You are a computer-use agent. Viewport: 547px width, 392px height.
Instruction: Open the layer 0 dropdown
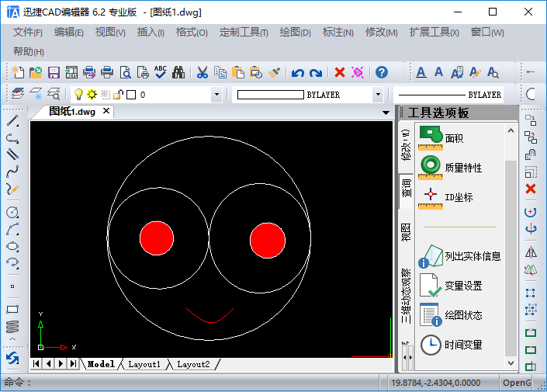click(216, 94)
